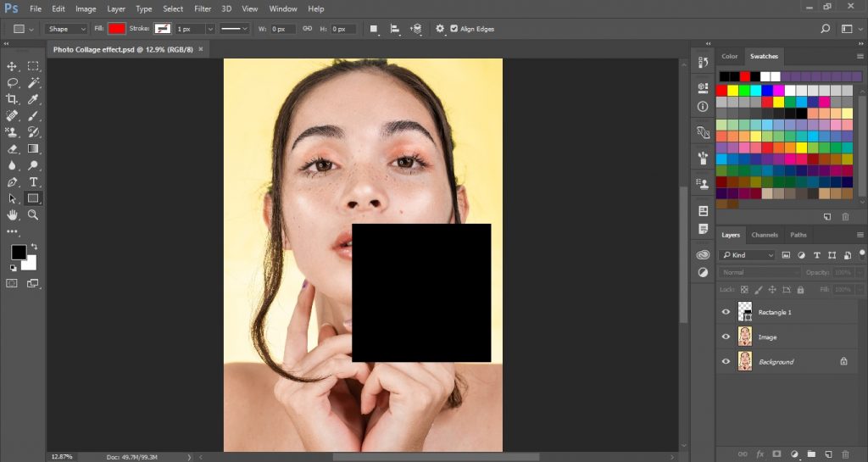The height and width of the screenshot is (462, 868).
Task: Reset default foreground and background colors
Action: point(13,268)
